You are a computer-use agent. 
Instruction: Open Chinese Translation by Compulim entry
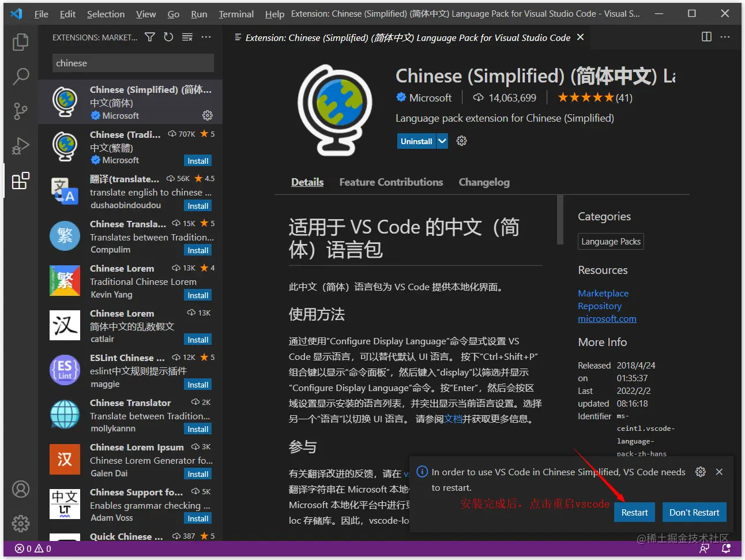(130, 236)
